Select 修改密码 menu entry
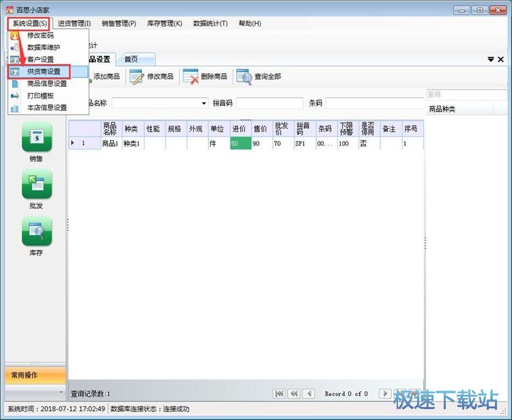The height and width of the screenshot is (420, 512). pos(48,36)
